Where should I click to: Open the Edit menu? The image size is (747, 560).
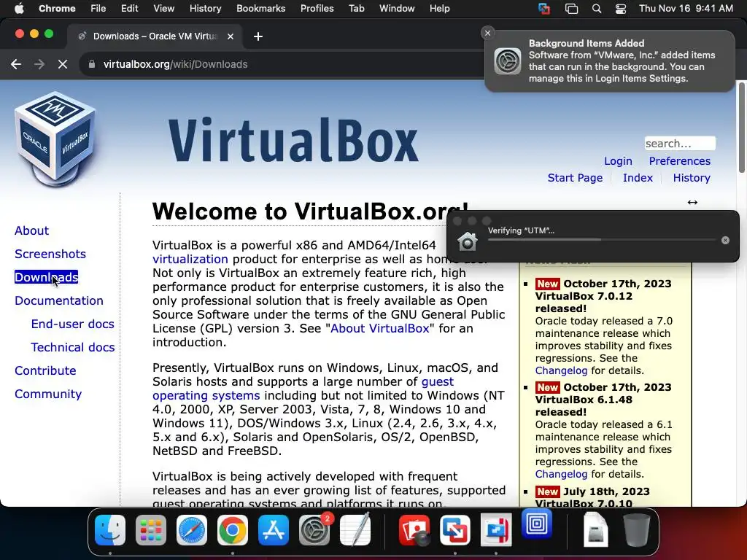tap(129, 8)
